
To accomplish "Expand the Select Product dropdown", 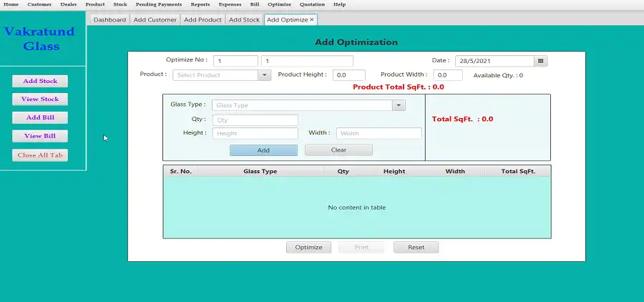I will pos(264,75).
